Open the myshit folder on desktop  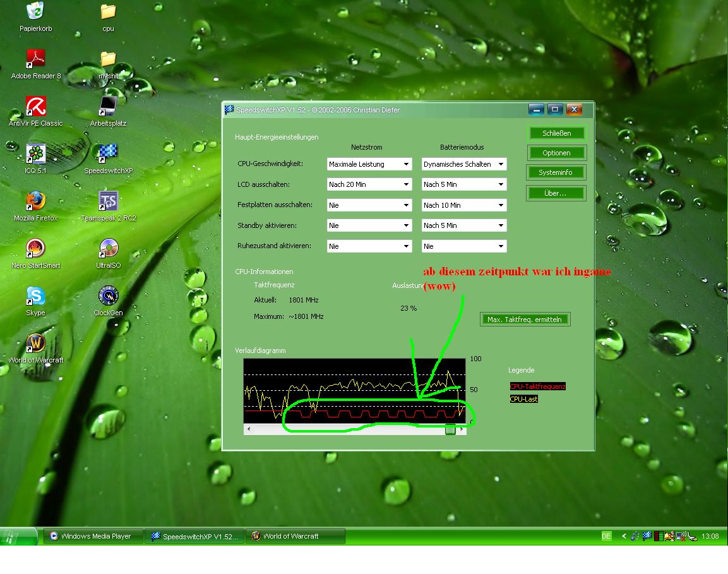point(108,65)
